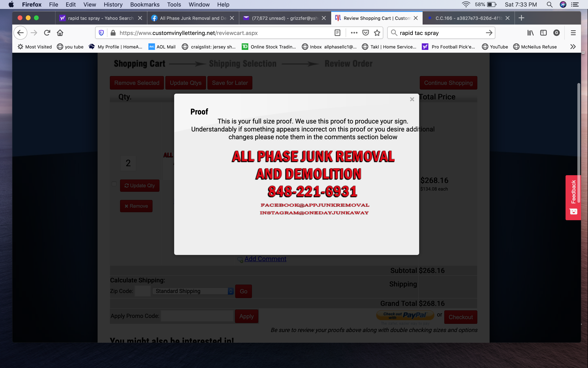Go back with the browser back arrow
Screen dimensions: 588x368
point(20,33)
